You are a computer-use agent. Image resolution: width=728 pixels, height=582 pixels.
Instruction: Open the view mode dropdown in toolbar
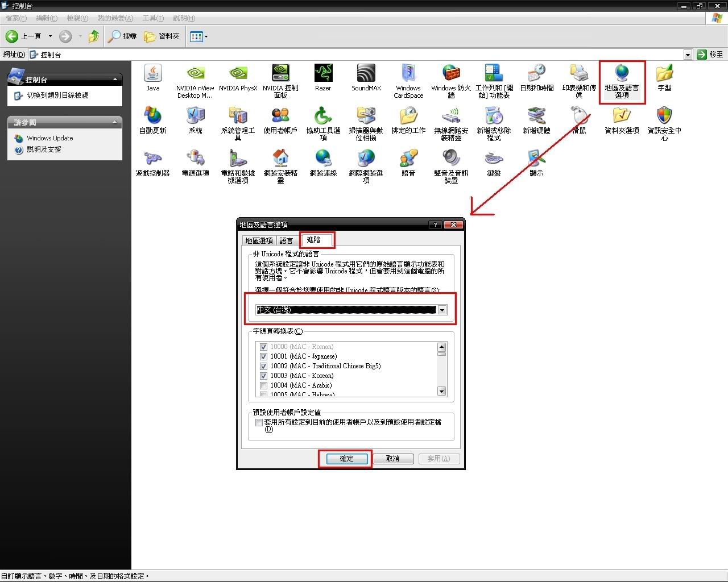(206, 37)
